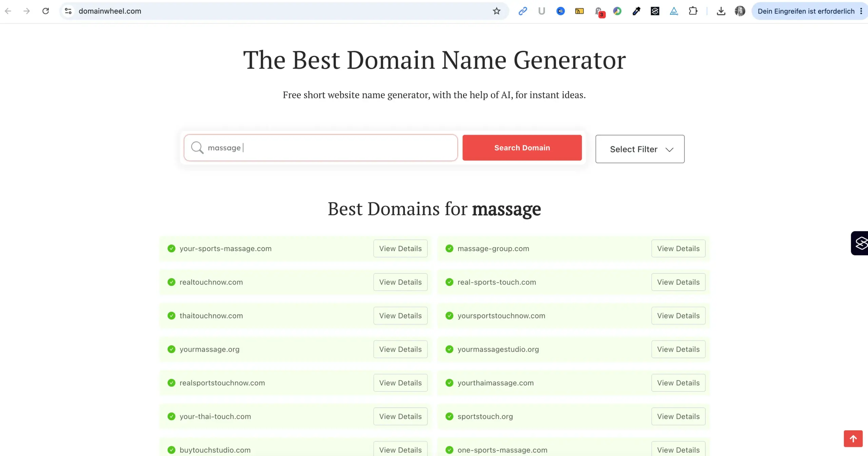View Details for yoursportstouchnow.com
The width and height of the screenshot is (868, 456).
pos(678,316)
